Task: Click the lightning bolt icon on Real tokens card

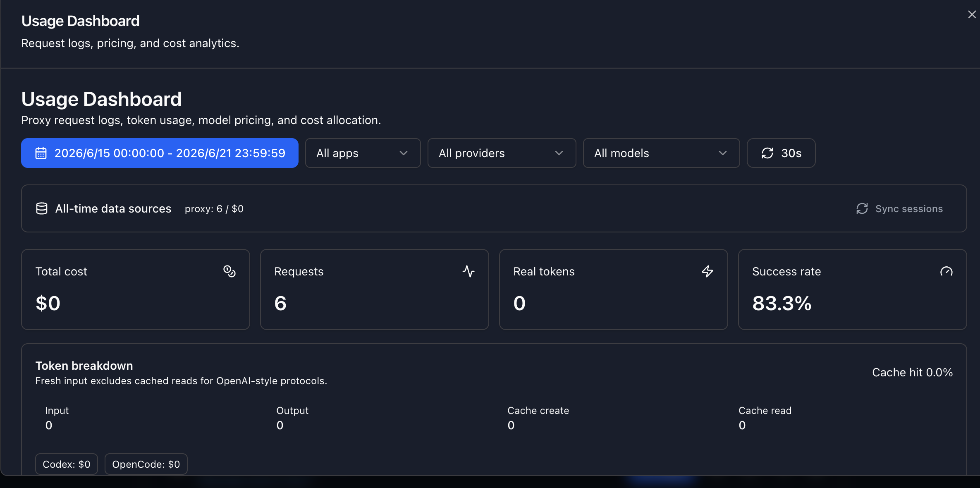Action: [x=708, y=271]
